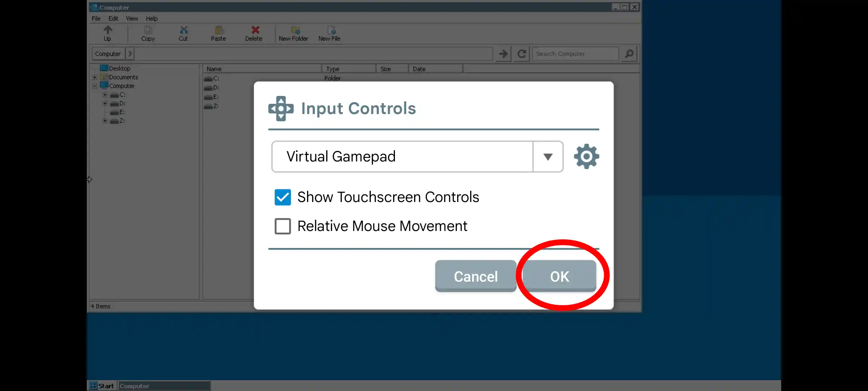
Task: Uncheck Show Touchscreen Controls
Action: [282, 197]
